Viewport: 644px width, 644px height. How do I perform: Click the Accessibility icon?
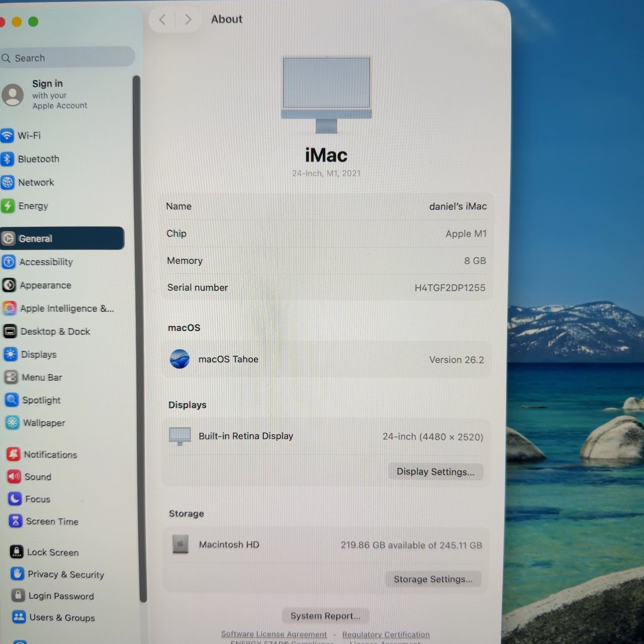point(9,262)
